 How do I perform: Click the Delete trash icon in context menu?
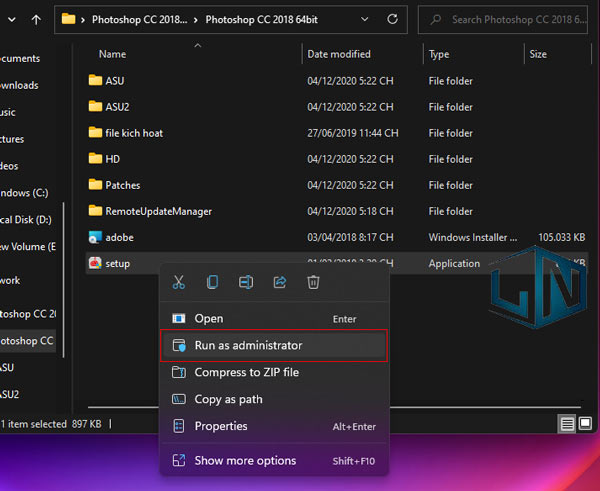[313, 283]
